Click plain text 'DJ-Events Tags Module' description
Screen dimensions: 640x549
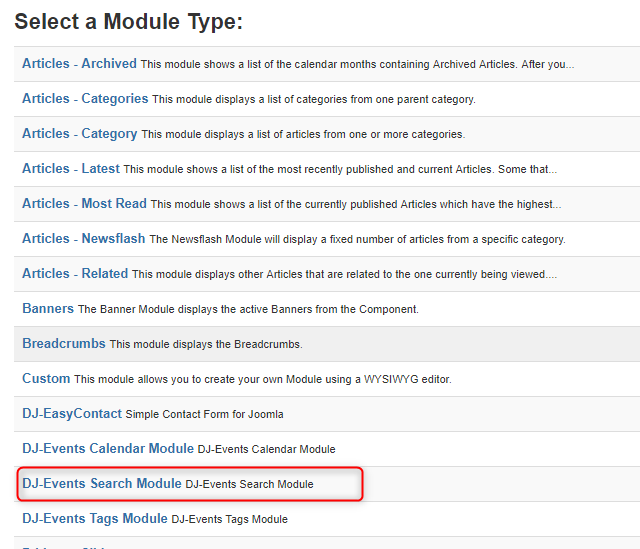coord(229,520)
